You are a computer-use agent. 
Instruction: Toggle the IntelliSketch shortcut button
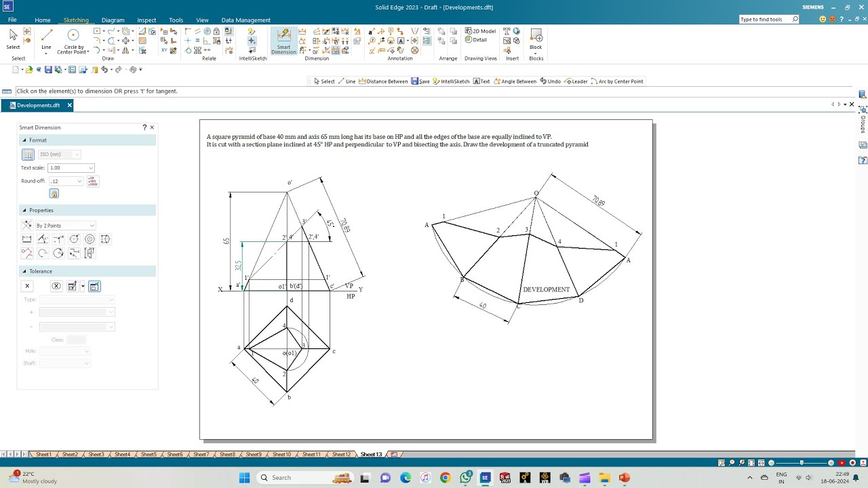point(450,81)
